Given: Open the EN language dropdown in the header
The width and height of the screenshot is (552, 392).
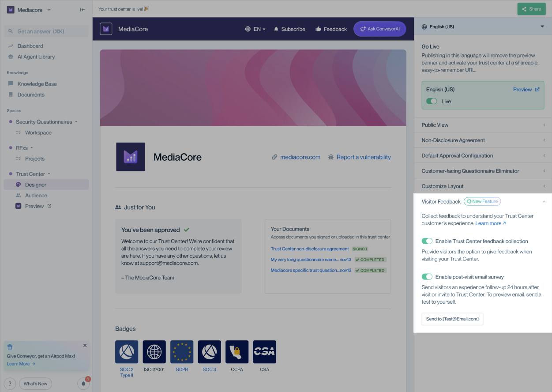Looking at the screenshot, I should 255,29.
